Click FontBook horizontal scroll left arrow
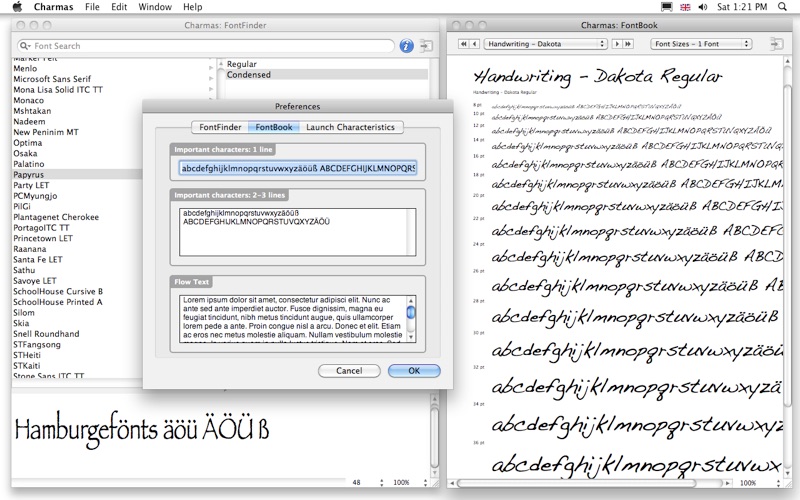 tap(452, 483)
